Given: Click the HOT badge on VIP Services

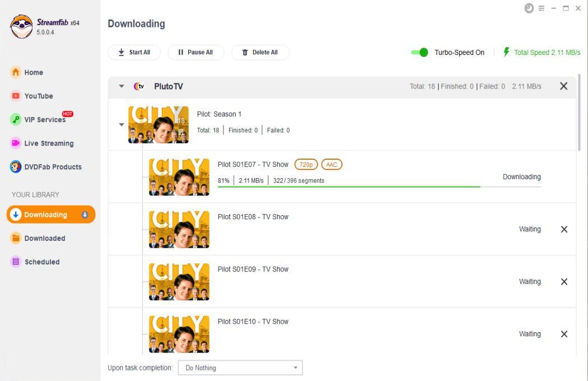Looking at the screenshot, I should [x=68, y=114].
